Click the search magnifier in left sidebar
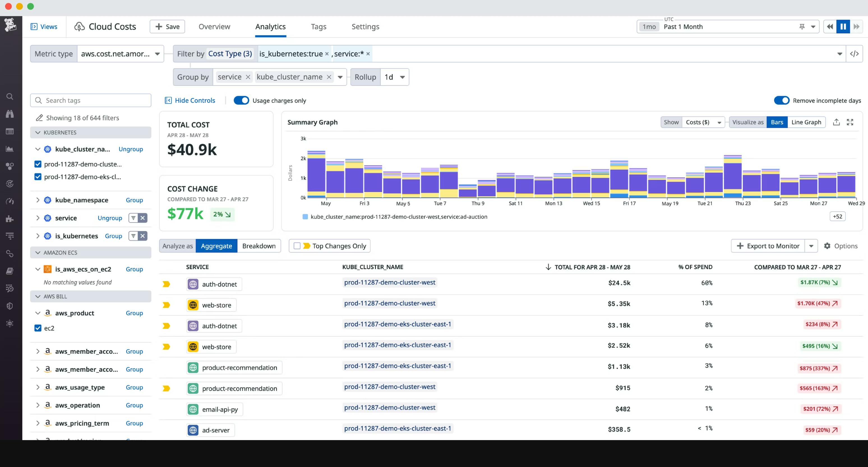The image size is (868, 467). (x=10, y=97)
